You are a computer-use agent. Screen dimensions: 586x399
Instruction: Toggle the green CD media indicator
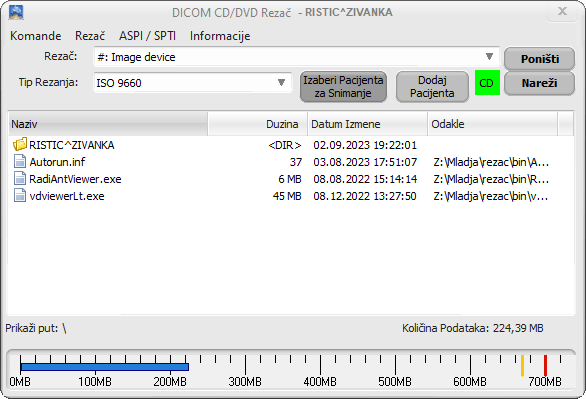[487, 83]
